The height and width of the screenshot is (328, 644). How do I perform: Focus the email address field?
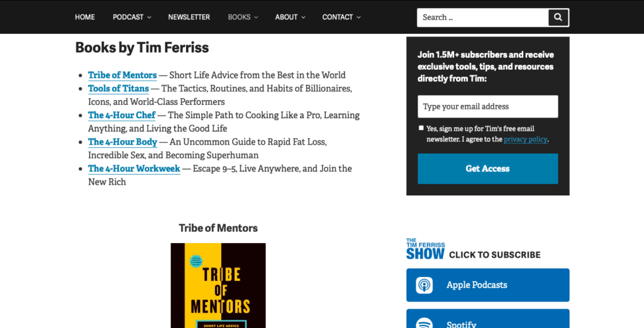pos(488,106)
